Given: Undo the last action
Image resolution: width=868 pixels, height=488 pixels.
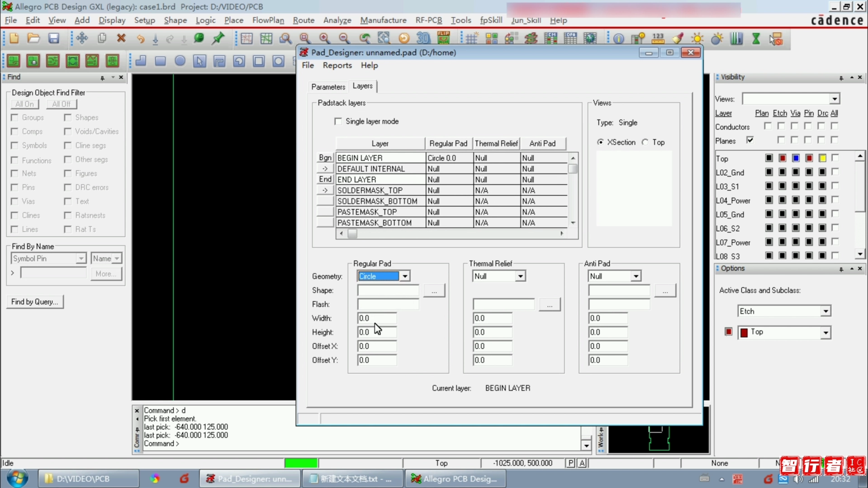Looking at the screenshot, I should 141,38.
